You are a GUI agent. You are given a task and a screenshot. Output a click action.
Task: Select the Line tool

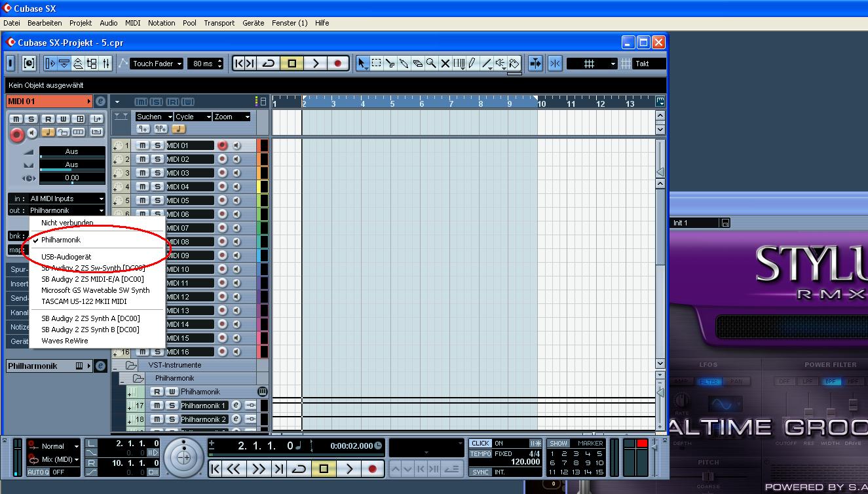coord(487,64)
